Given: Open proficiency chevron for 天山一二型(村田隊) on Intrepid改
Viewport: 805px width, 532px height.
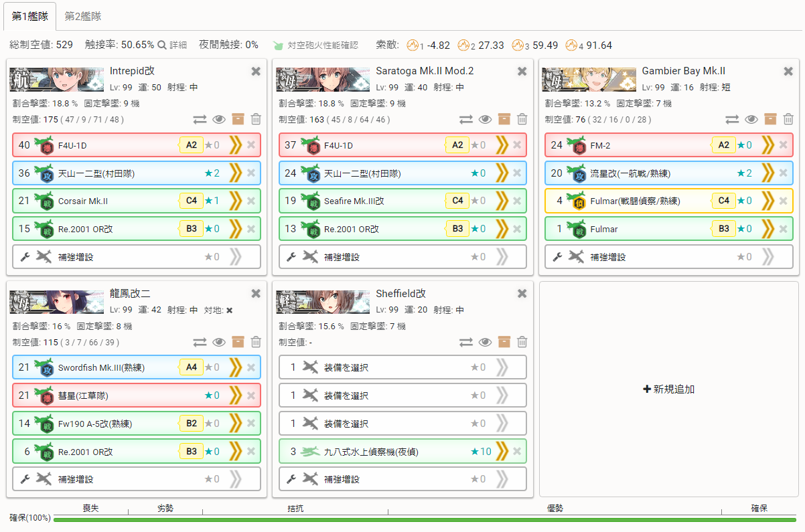Looking at the screenshot, I should (x=235, y=173).
